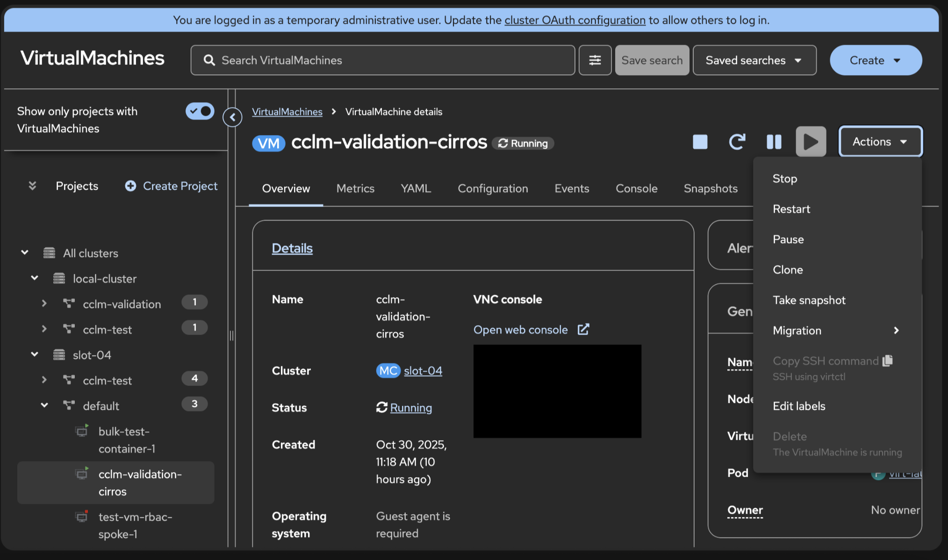948x560 pixels.
Task: Open the Saved searches dropdown
Action: click(754, 60)
